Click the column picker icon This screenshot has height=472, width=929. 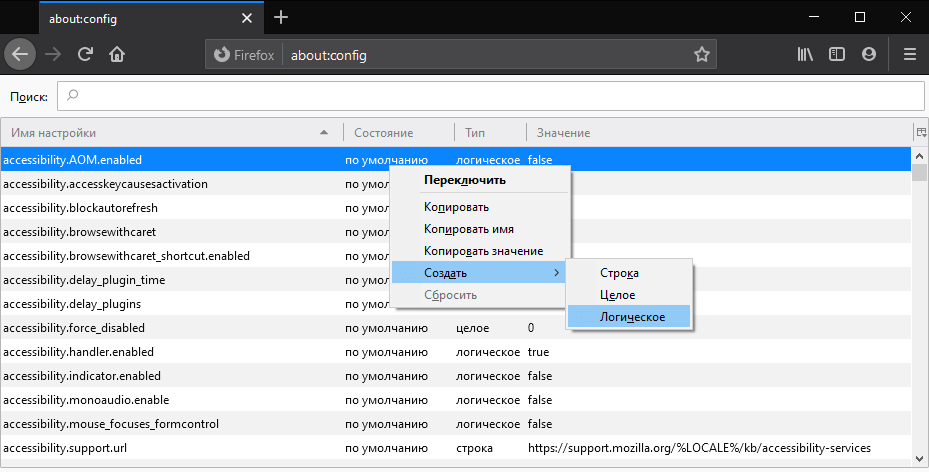coord(921,132)
